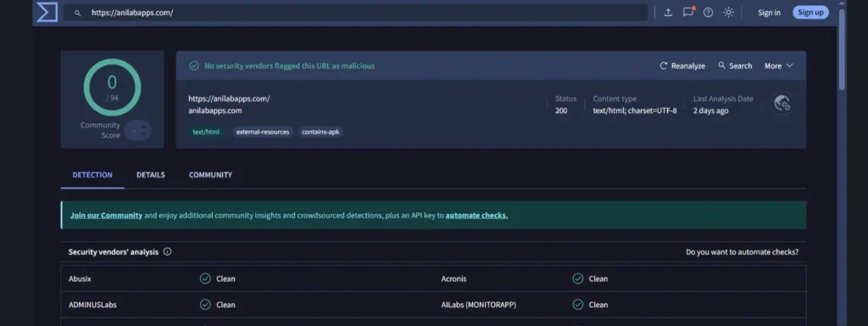868x326 pixels.
Task: Click the Sign up button
Action: pyautogui.click(x=810, y=12)
